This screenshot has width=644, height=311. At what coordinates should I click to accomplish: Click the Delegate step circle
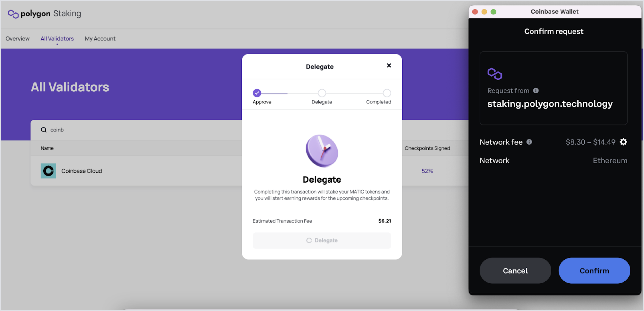[x=322, y=93]
